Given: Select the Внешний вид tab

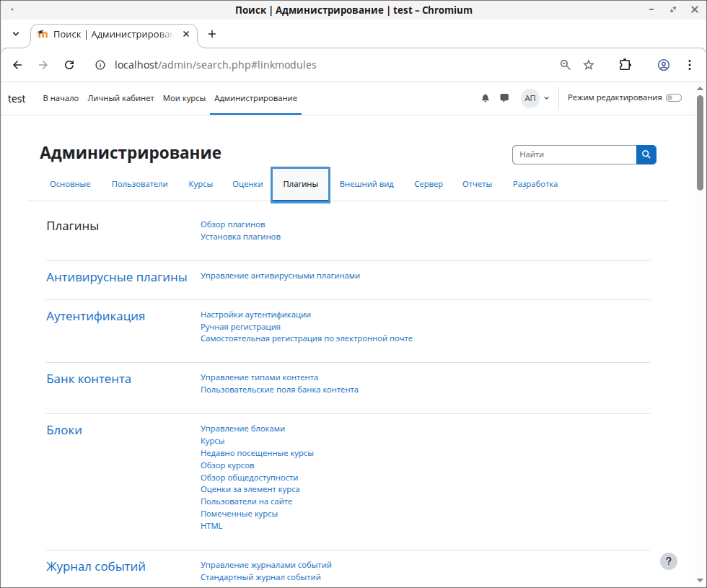Looking at the screenshot, I should coord(366,184).
